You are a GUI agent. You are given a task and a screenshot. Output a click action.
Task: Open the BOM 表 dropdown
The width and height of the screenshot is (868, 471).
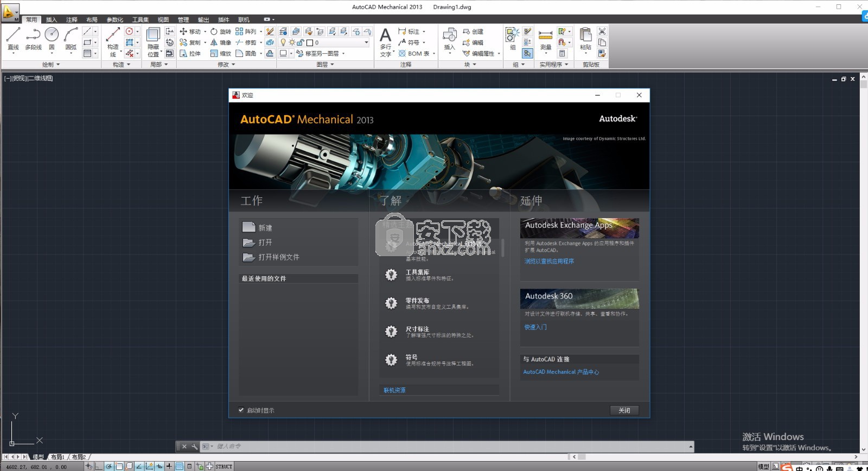click(434, 53)
